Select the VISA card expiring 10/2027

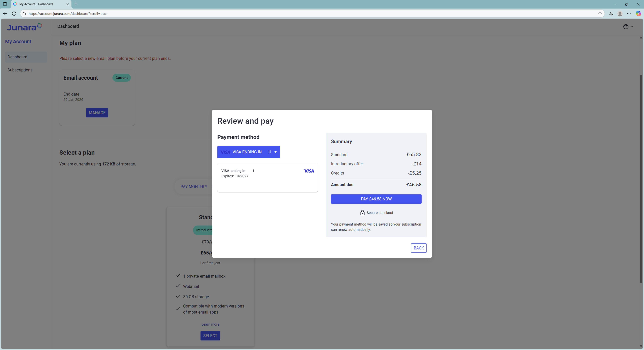[x=268, y=178]
